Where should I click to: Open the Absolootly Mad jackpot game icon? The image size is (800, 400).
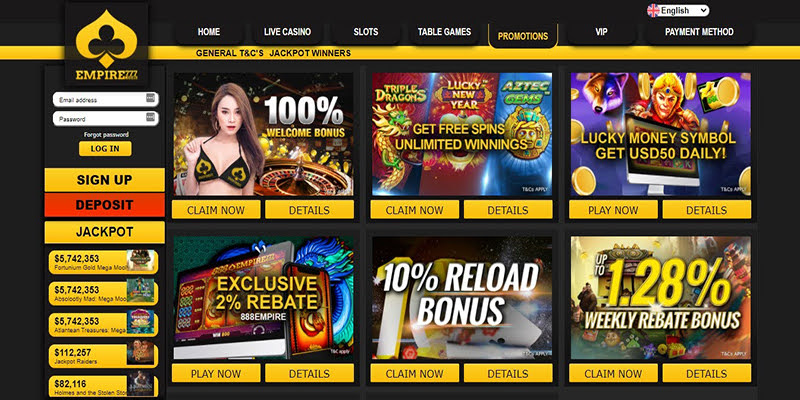coord(140,290)
